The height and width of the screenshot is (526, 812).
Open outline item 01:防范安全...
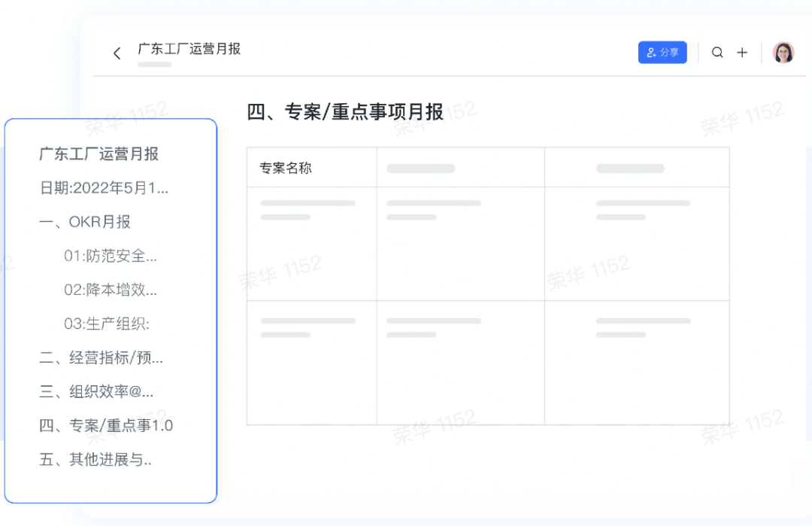pyautogui.click(x=111, y=256)
